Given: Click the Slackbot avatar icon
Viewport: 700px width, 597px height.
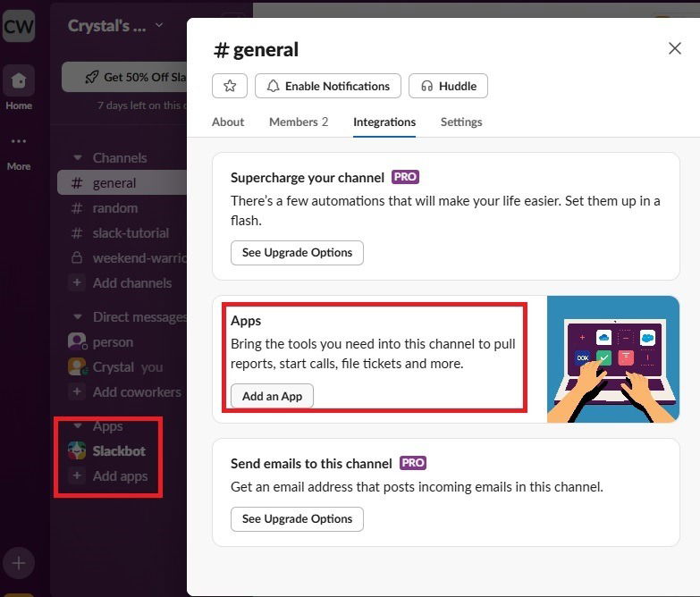Looking at the screenshot, I should point(77,450).
